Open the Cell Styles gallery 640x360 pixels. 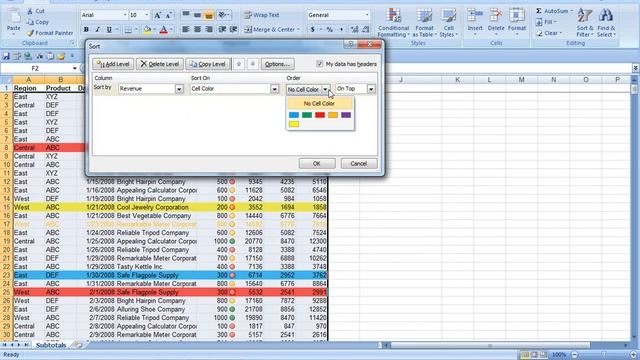pyautogui.click(x=448, y=23)
